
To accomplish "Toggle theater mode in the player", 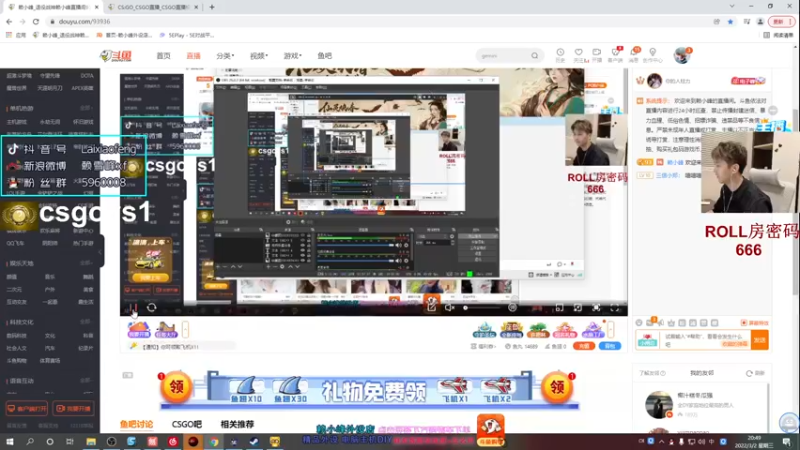I will 578,308.
